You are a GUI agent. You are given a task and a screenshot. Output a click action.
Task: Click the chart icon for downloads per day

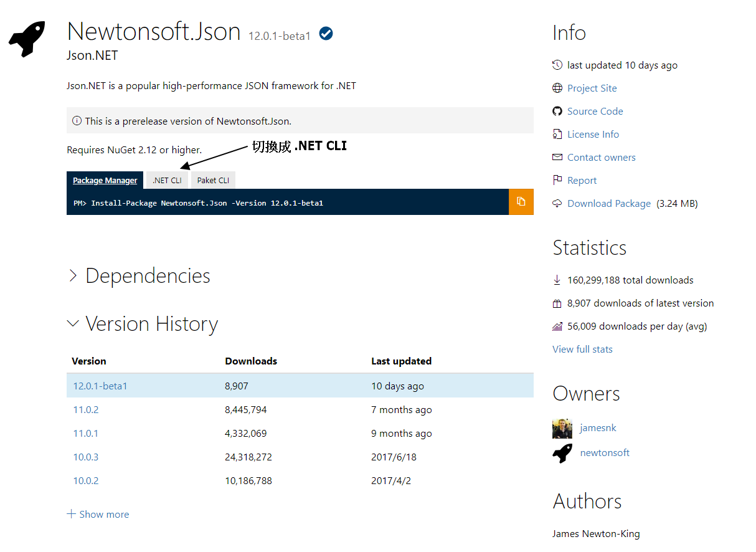tap(557, 326)
